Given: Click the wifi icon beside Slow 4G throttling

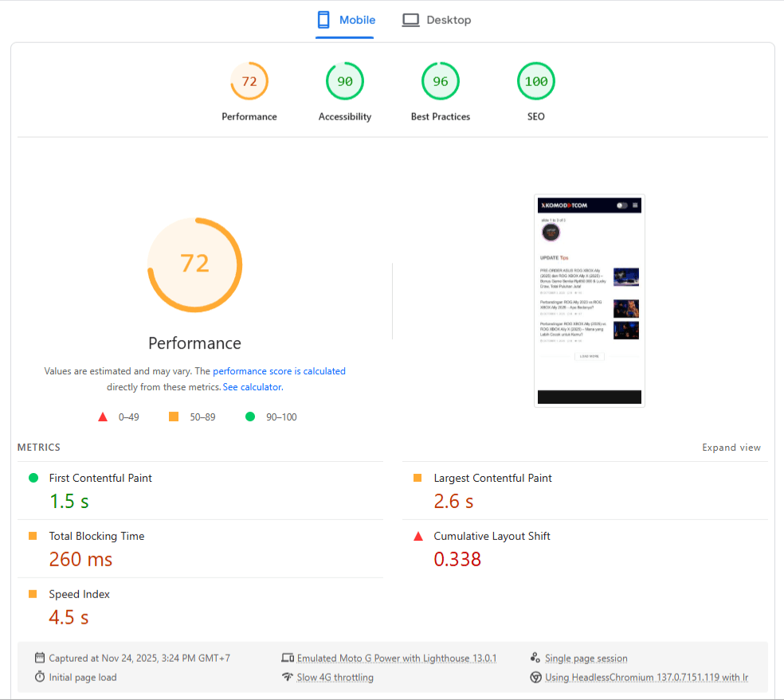Looking at the screenshot, I should pos(288,677).
